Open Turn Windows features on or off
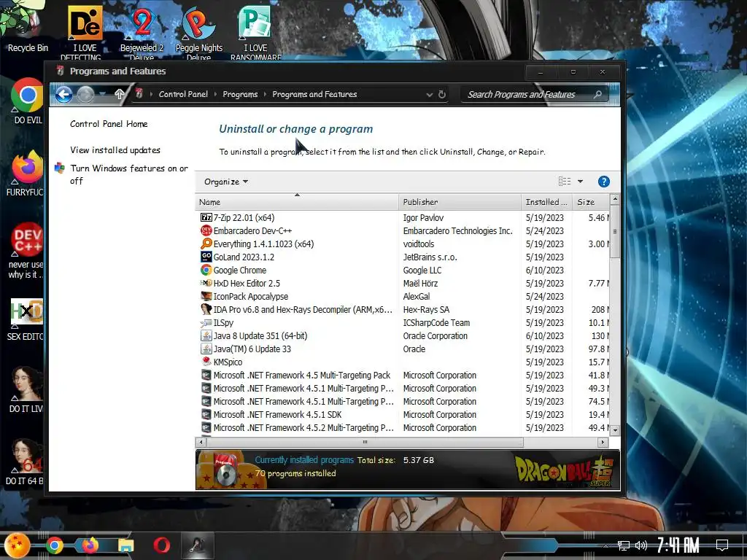 pyautogui.click(x=128, y=174)
